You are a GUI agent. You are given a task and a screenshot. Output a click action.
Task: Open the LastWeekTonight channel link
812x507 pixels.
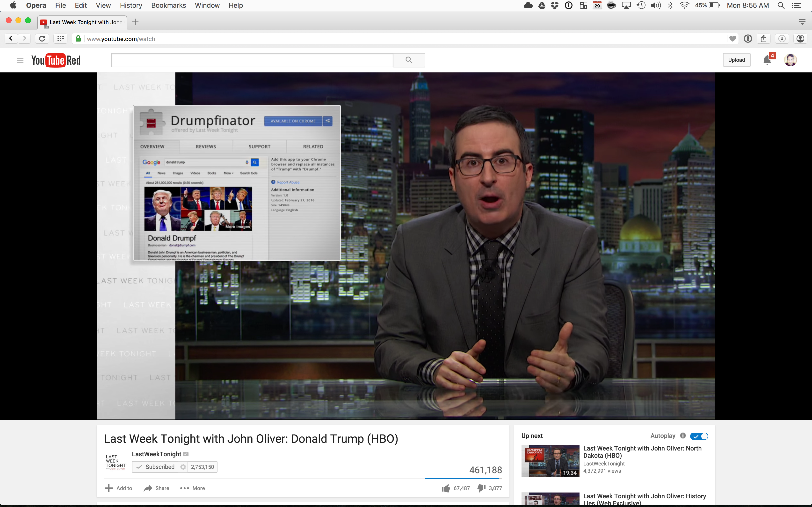pyautogui.click(x=156, y=454)
